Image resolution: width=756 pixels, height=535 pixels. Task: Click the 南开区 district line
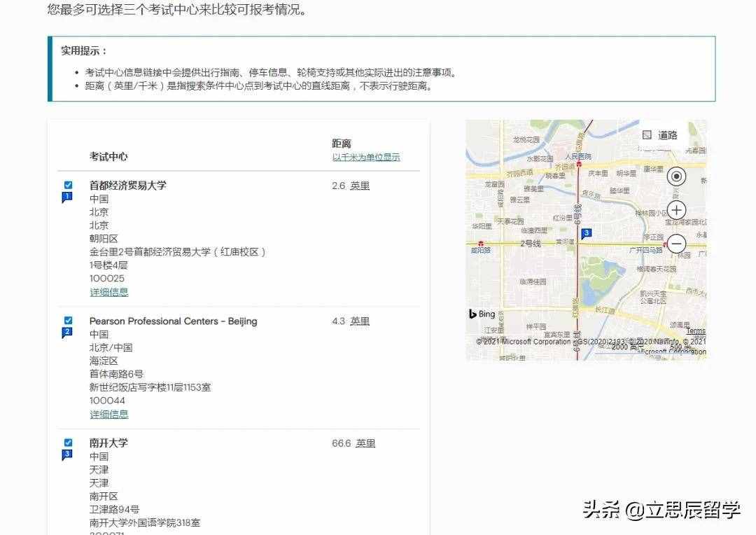(x=104, y=496)
